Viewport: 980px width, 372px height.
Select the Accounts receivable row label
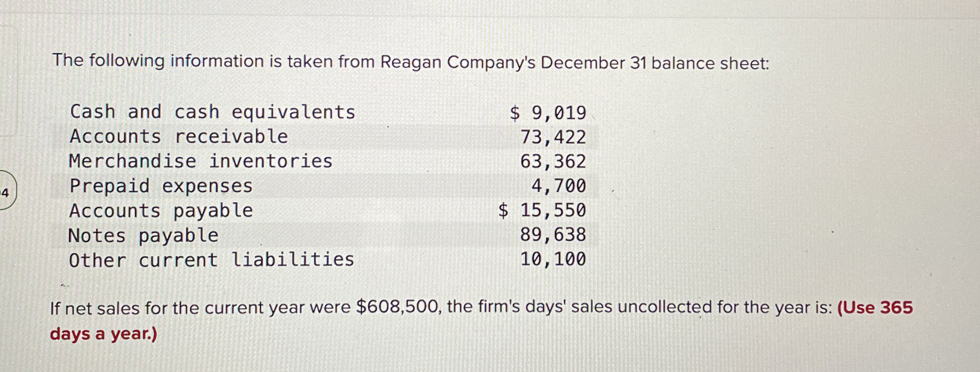pyautogui.click(x=179, y=137)
